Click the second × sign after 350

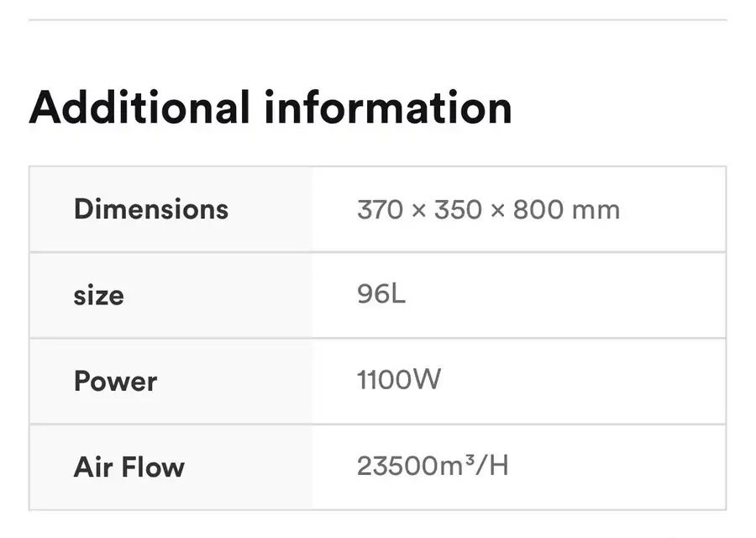tap(496, 210)
